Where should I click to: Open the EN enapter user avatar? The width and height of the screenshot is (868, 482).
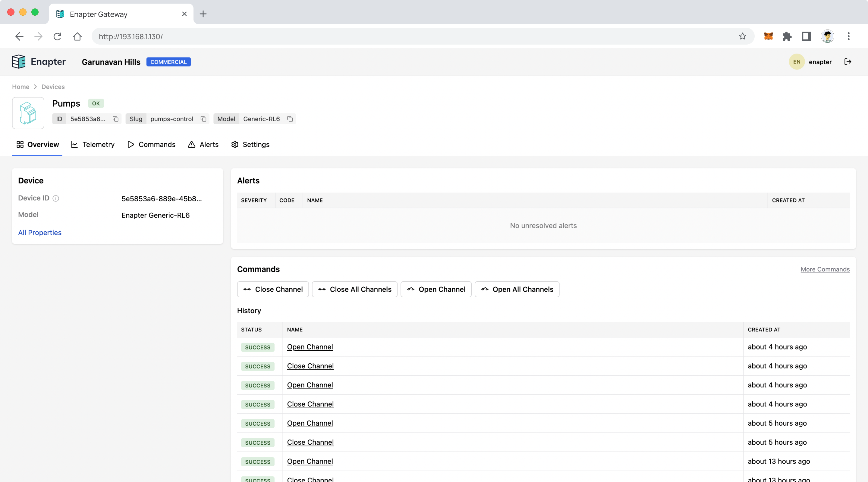coord(797,62)
